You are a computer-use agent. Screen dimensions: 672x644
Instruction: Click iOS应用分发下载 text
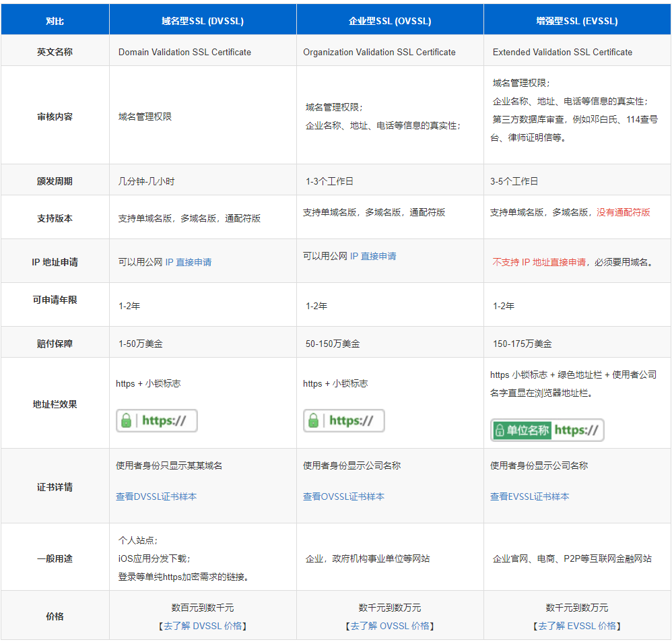(x=153, y=558)
